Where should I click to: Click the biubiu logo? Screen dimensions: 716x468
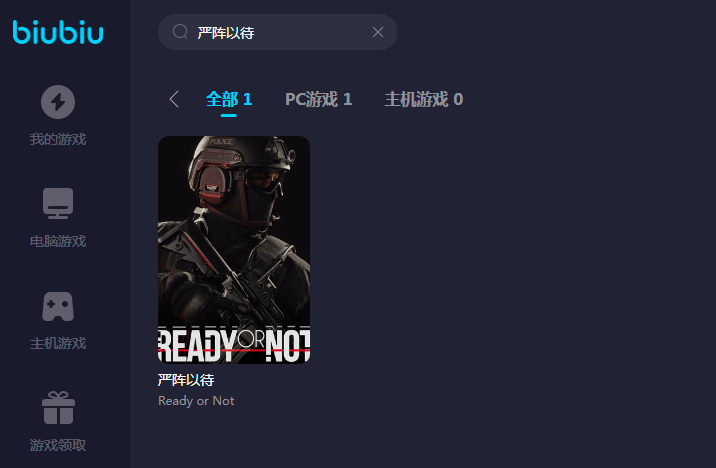pyautogui.click(x=58, y=32)
